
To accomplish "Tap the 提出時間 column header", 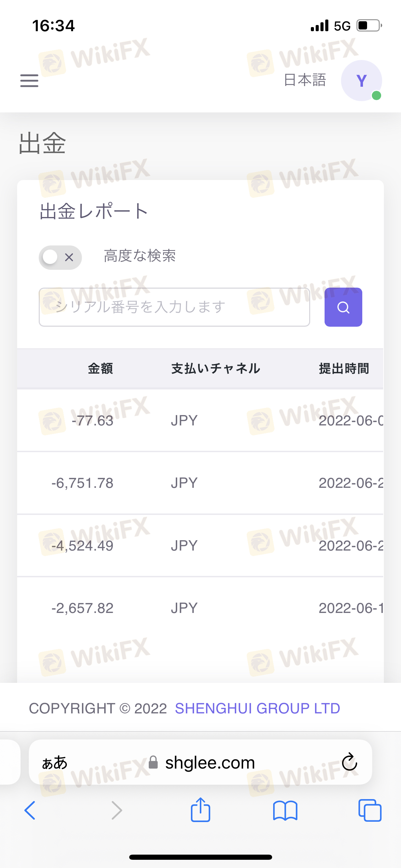I will (x=344, y=369).
